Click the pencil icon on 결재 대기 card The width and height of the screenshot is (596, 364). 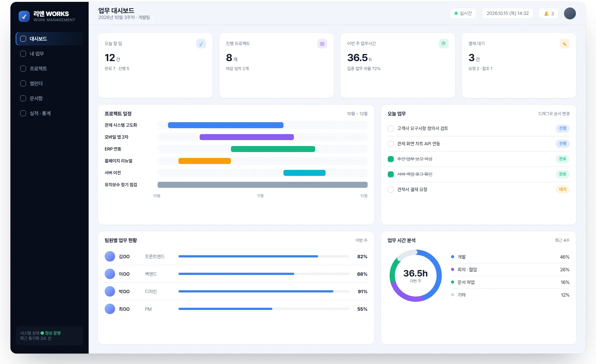(x=565, y=44)
